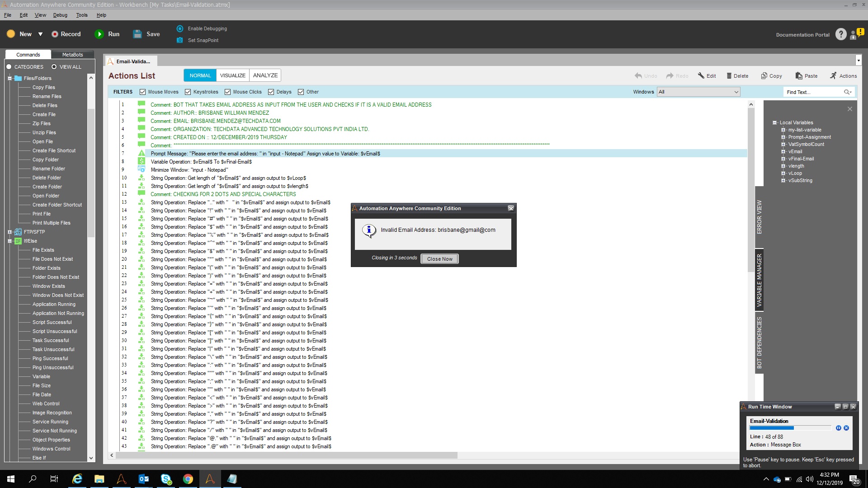Uncheck the Keystrokes filter checkbox

click(x=188, y=92)
